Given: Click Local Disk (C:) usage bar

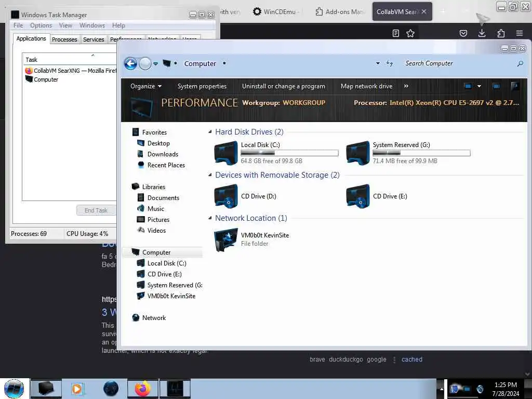Looking at the screenshot, I should coord(289,153).
